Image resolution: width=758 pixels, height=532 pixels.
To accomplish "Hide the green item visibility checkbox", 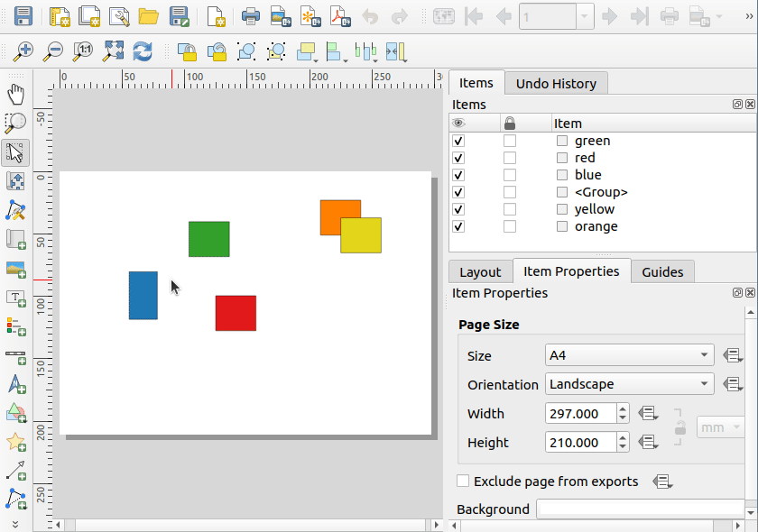I will tap(458, 141).
